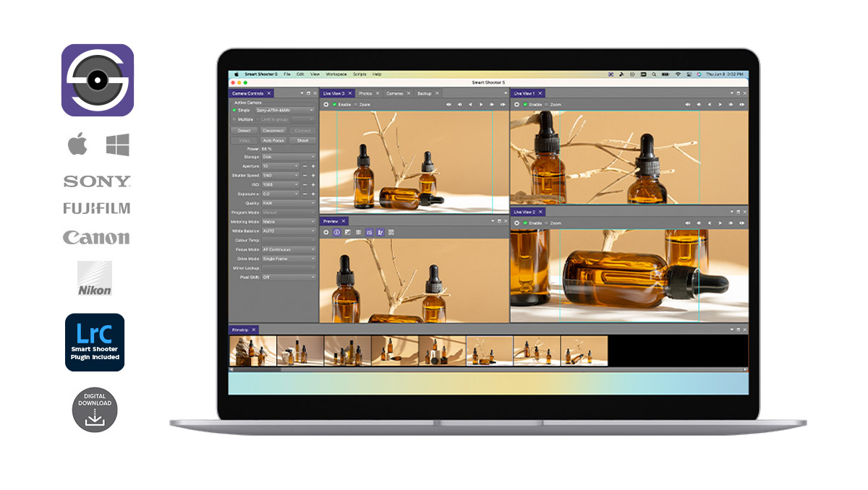Click the macOS Spotlight search icon
The image size is (868, 490).
654,74
